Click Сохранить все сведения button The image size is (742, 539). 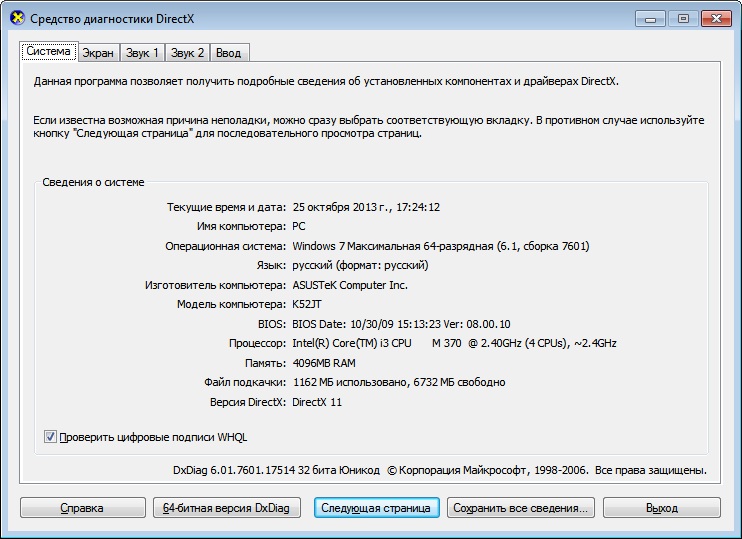click(521, 508)
